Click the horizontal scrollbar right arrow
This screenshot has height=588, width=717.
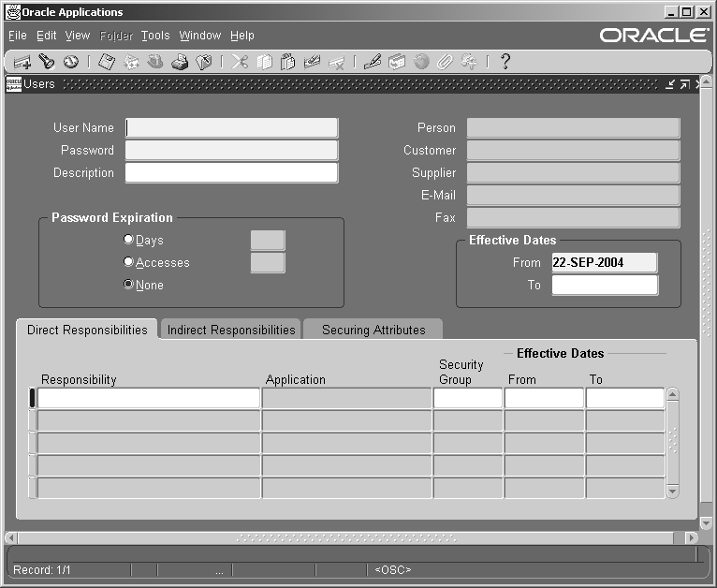point(692,537)
